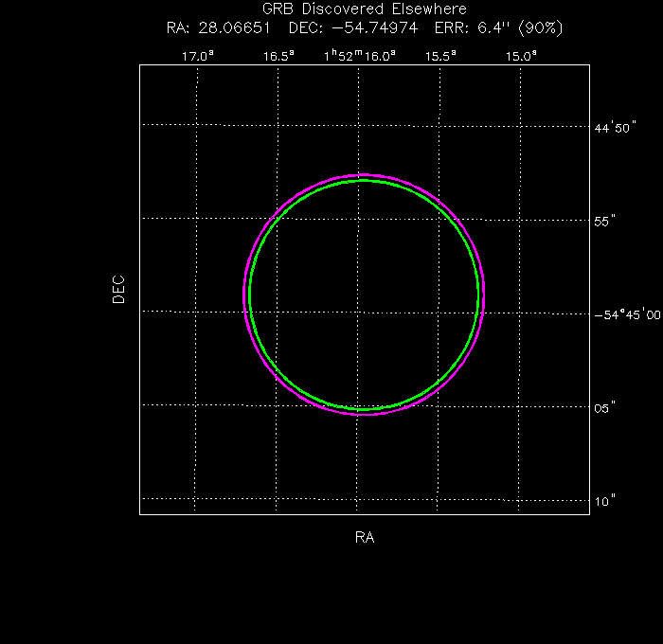Screen dimensions: 663x644
Task: Click the -54°45'00" declination tick label
Action: click(627, 314)
